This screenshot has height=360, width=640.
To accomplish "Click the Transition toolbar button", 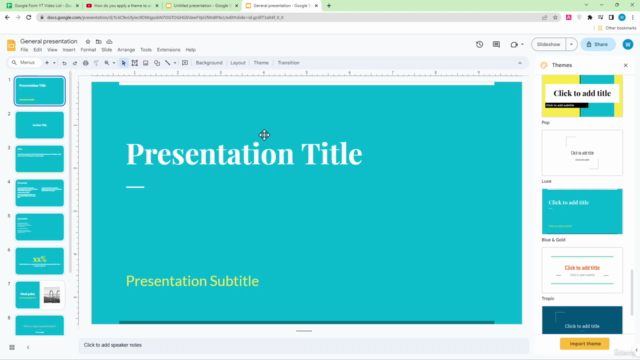I will (x=289, y=63).
